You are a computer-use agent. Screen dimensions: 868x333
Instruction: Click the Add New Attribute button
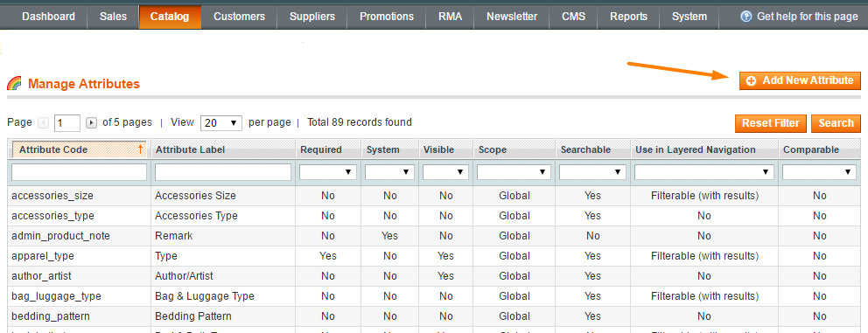tap(800, 80)
